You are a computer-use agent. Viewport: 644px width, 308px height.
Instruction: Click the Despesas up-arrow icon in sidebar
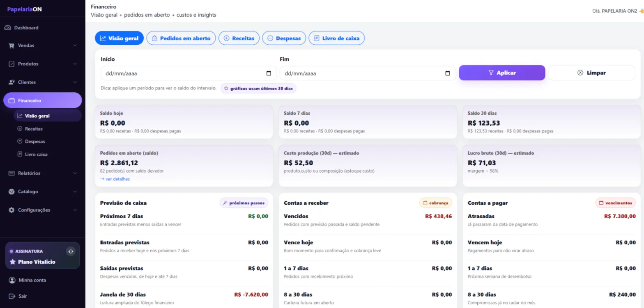click(20, 141)
